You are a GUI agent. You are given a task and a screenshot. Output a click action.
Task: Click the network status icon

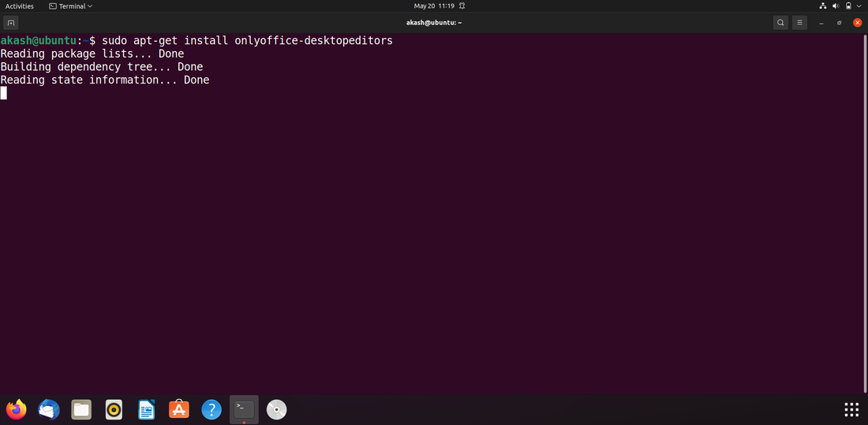coord(822,6)
